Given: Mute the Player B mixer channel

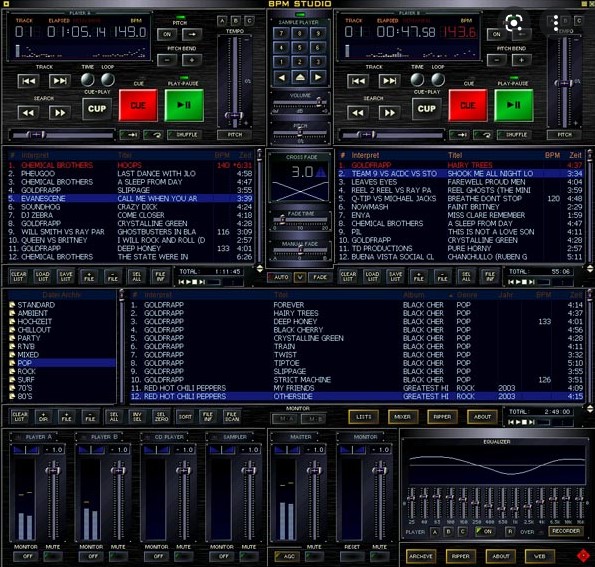Looking at the screenshot, I should point(118,556).
